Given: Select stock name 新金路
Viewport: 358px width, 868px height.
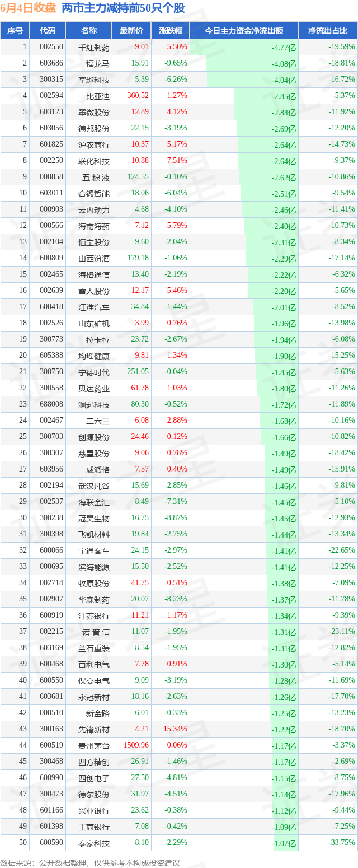Looking at the screenshot, I should point(98,713).
